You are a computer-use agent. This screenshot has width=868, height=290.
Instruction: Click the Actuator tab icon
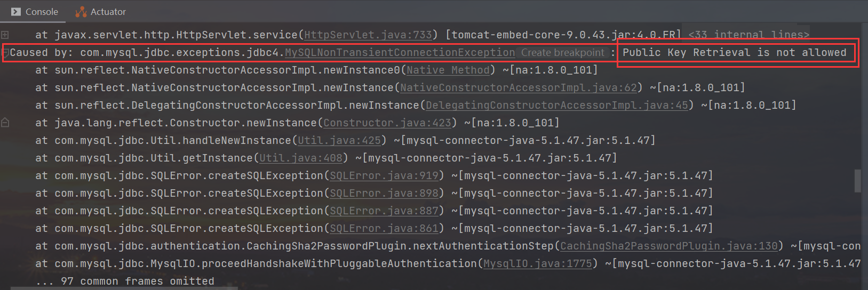[81, 12]
